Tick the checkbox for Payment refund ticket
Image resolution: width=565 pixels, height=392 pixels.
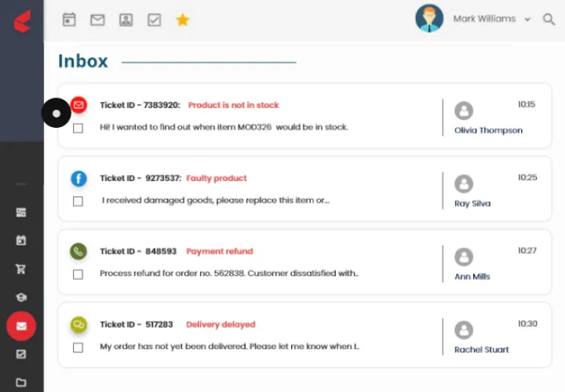[78, 274]
